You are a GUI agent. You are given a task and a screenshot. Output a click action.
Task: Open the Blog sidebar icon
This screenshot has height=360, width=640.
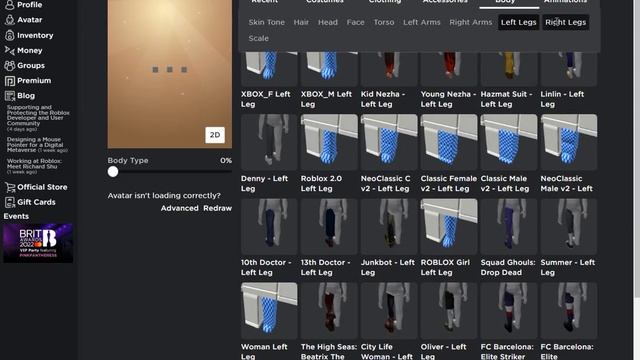[9, 96]
